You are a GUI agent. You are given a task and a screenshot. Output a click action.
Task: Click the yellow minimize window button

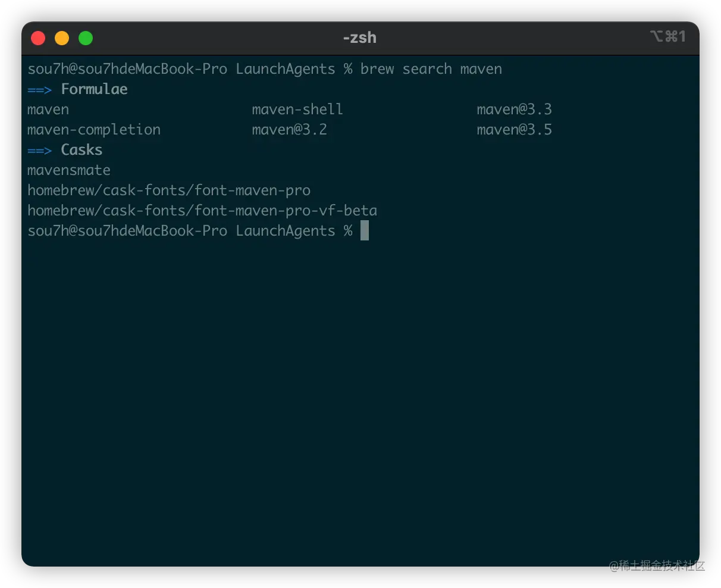[x=62, y=38]
